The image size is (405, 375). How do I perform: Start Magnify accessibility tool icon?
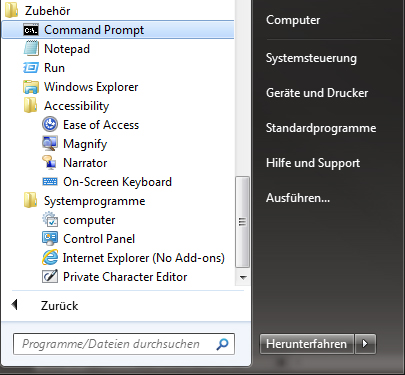pos(50,144)
